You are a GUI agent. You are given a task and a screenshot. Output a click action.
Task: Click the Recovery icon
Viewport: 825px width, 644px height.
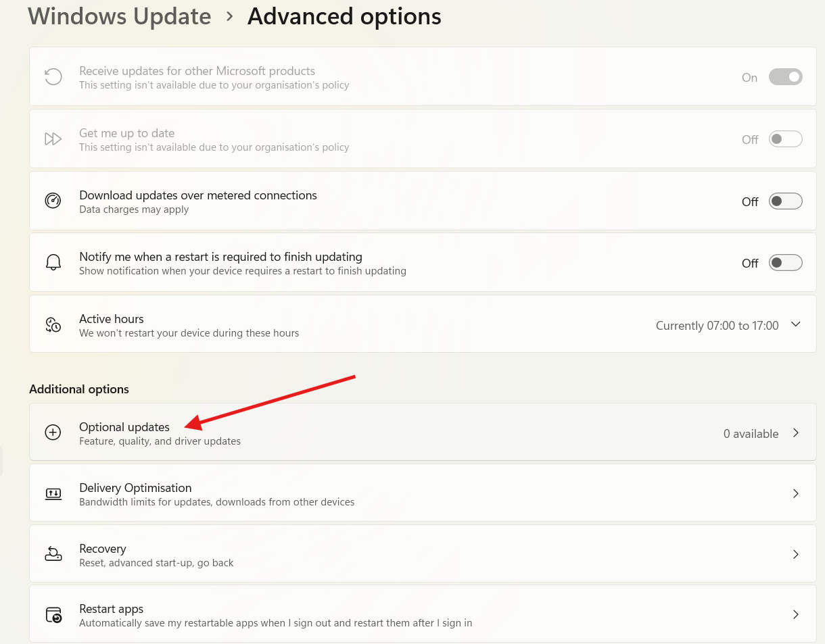pos(53,555)
